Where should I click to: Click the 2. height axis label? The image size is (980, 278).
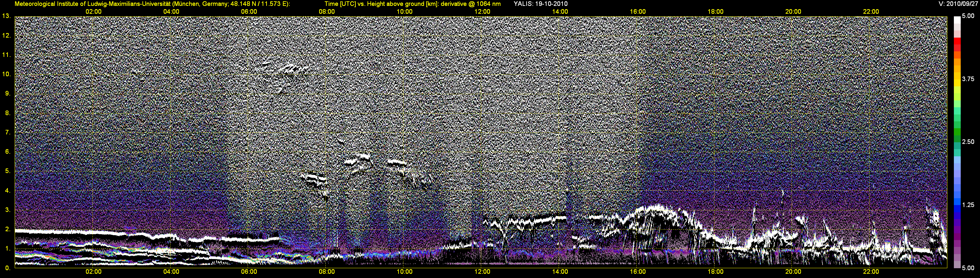tap(8, 229)
